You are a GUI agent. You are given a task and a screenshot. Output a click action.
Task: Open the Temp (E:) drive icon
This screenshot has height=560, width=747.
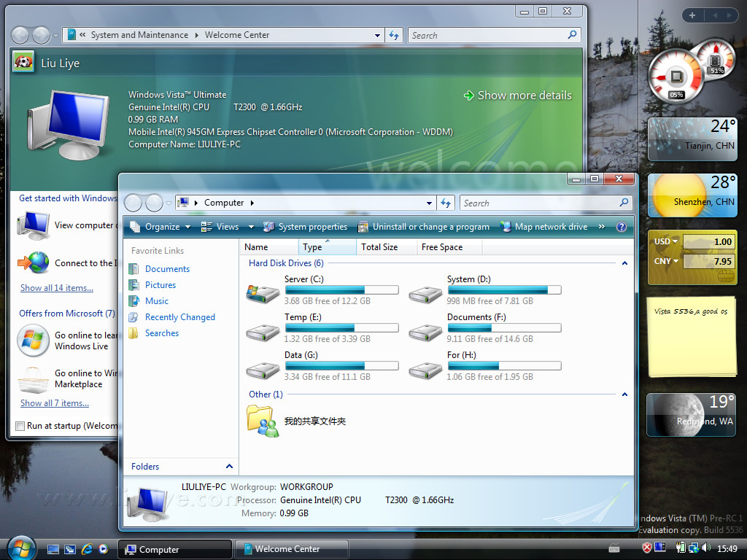click(x=263, y=332)
